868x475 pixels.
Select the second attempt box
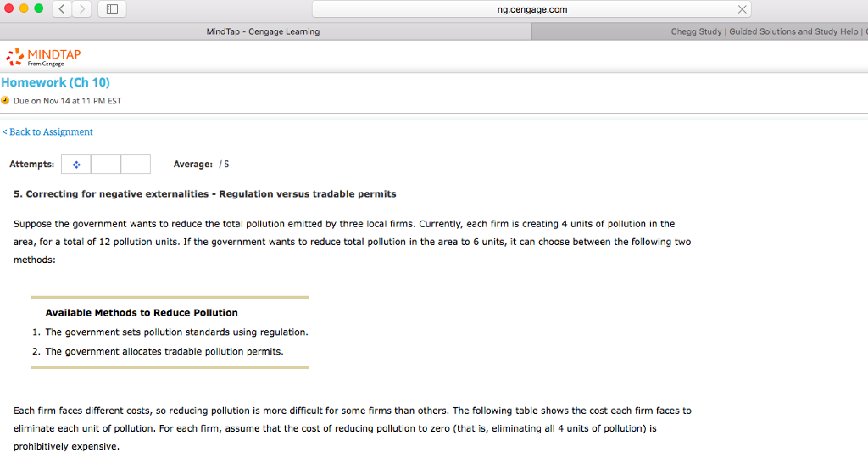point(106,165)
